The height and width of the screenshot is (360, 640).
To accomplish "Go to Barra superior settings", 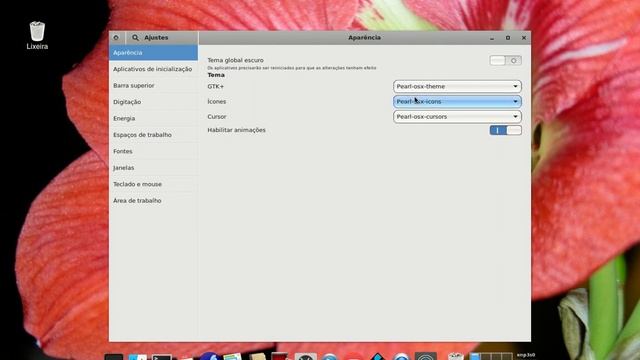I will click(x=153, y=85).
